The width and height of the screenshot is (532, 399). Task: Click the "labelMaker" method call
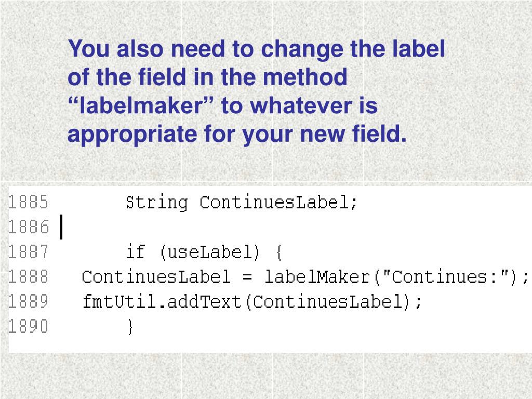[317, 276]
